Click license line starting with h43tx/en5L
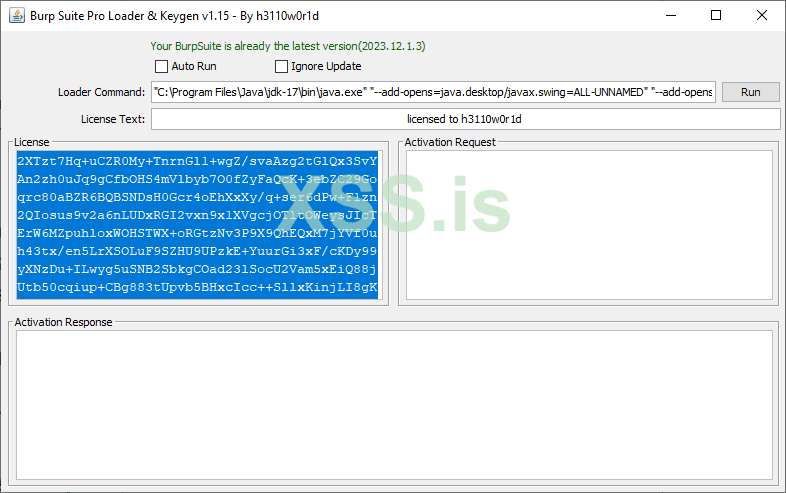The width and height of the screenshot is (786, 493). tap(197, 251)
